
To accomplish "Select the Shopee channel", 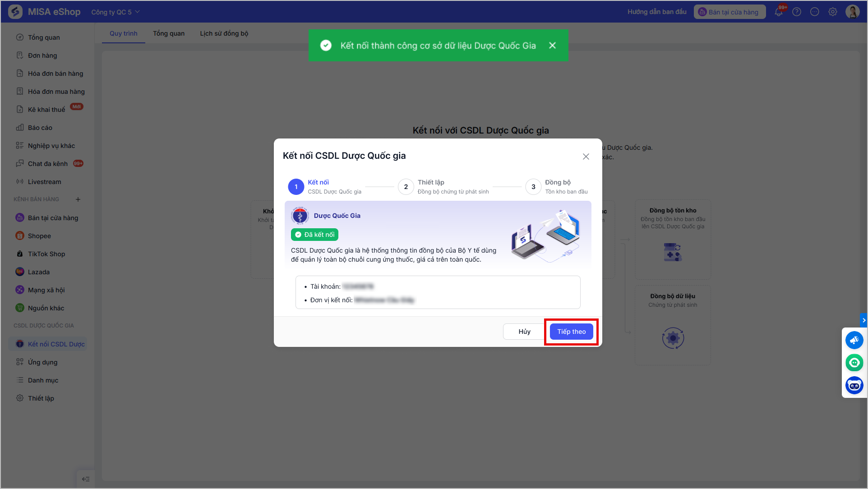I will pyautogui.click(x=39, y=236).
